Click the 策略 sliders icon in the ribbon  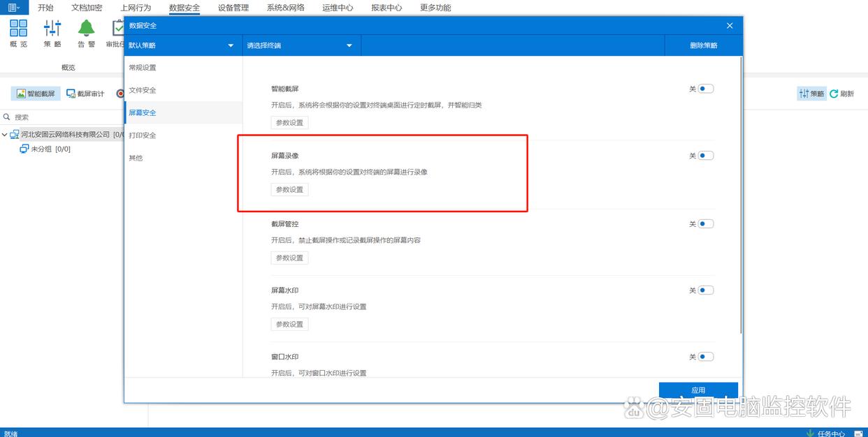[x=52, y=29]
